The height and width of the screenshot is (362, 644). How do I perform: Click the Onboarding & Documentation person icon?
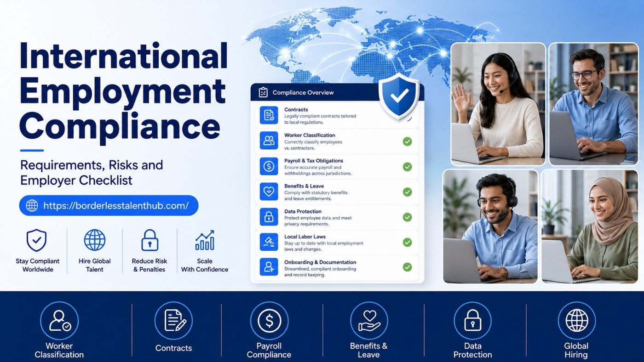[269, 267]
